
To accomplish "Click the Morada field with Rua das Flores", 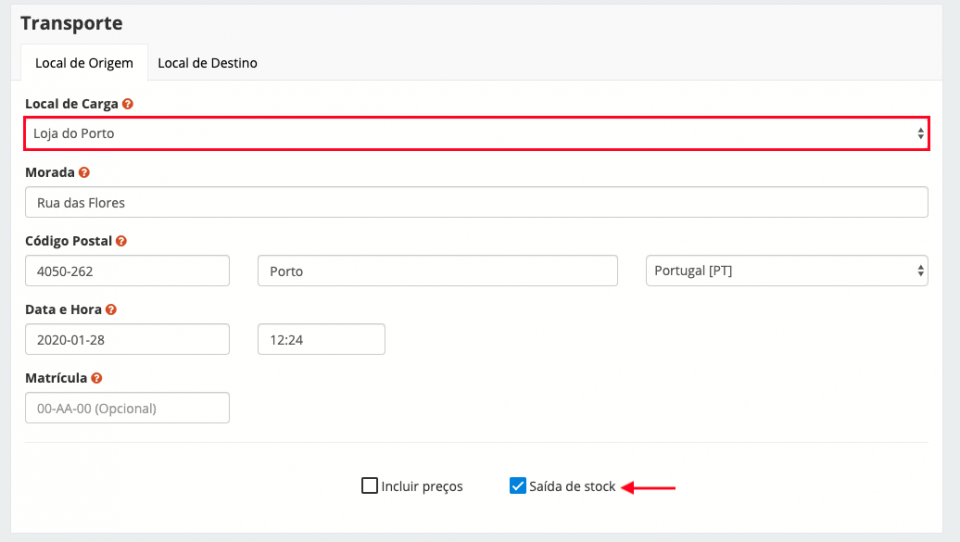I will click(x=476, y=202).
